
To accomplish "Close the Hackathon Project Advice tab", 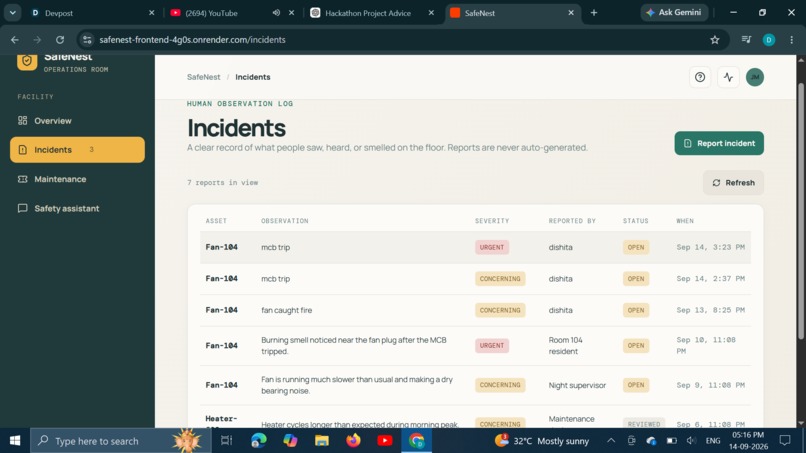I will click(x=431, y=13).
